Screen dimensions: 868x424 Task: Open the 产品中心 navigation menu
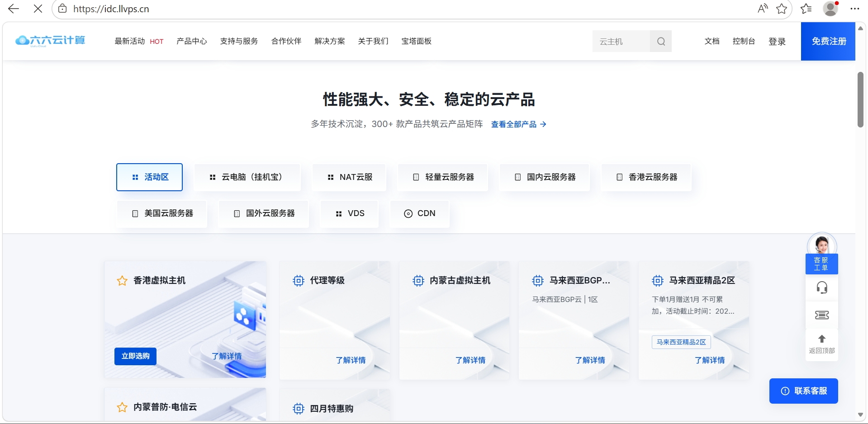point(191,41)
